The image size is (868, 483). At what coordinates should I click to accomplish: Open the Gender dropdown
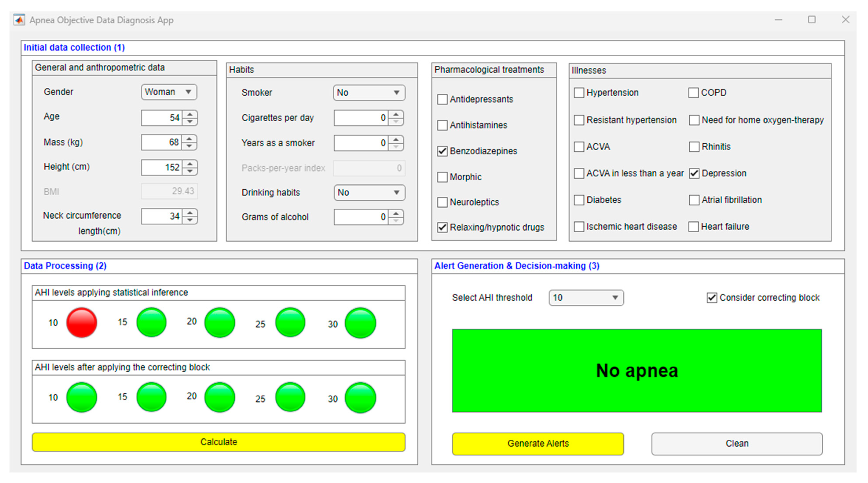tap(169, 92)
